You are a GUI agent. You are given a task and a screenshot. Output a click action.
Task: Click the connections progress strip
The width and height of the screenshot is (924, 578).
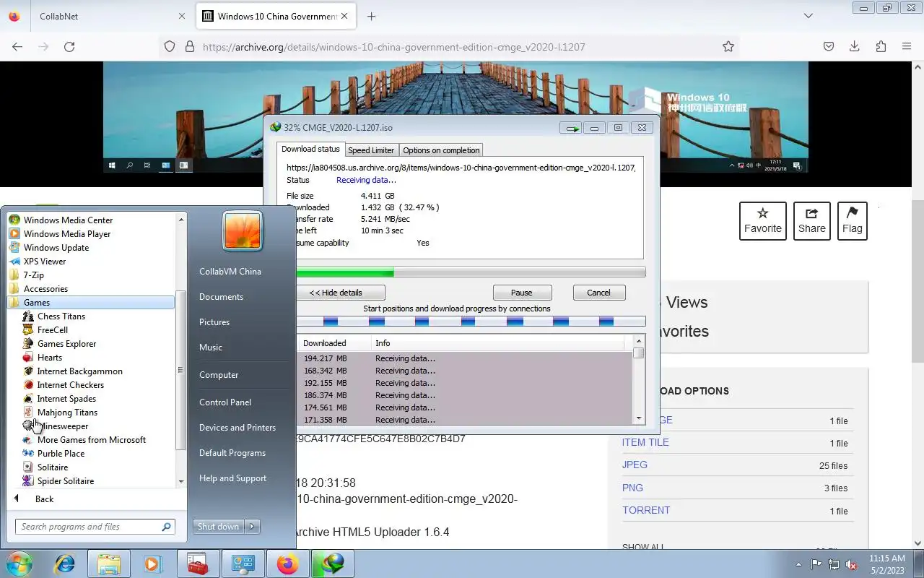471,322
